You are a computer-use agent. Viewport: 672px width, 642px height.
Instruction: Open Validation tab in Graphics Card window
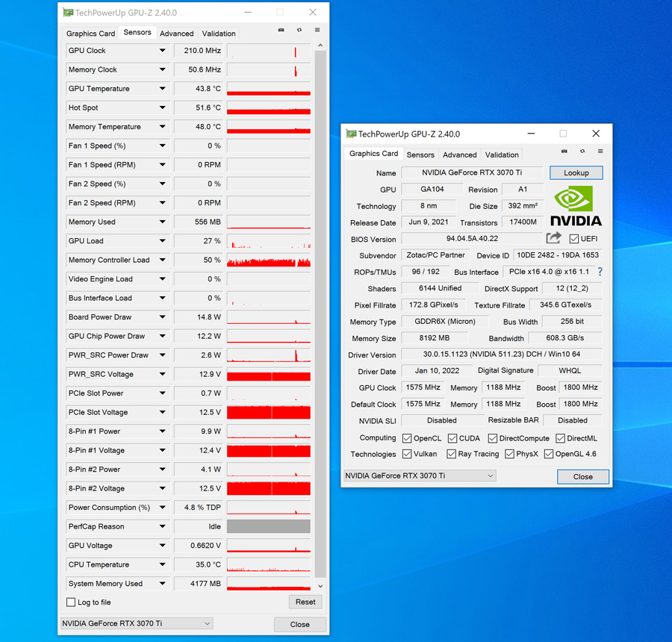click(502, 155)
